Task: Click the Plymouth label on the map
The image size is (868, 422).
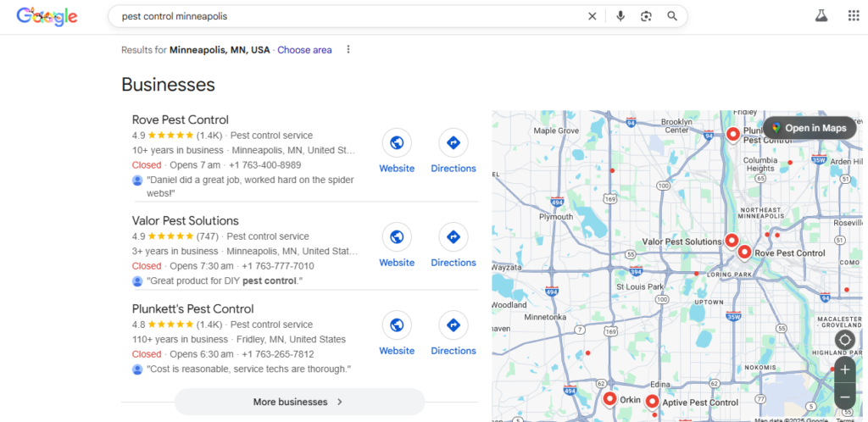Action: pyautogui.click(x=556, y=217)
